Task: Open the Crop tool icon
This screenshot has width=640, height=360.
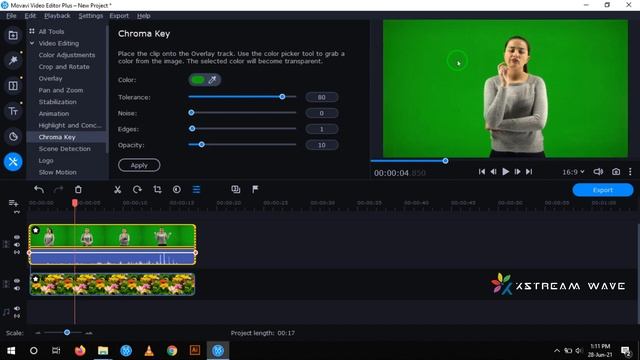Action: coord(157,189)
